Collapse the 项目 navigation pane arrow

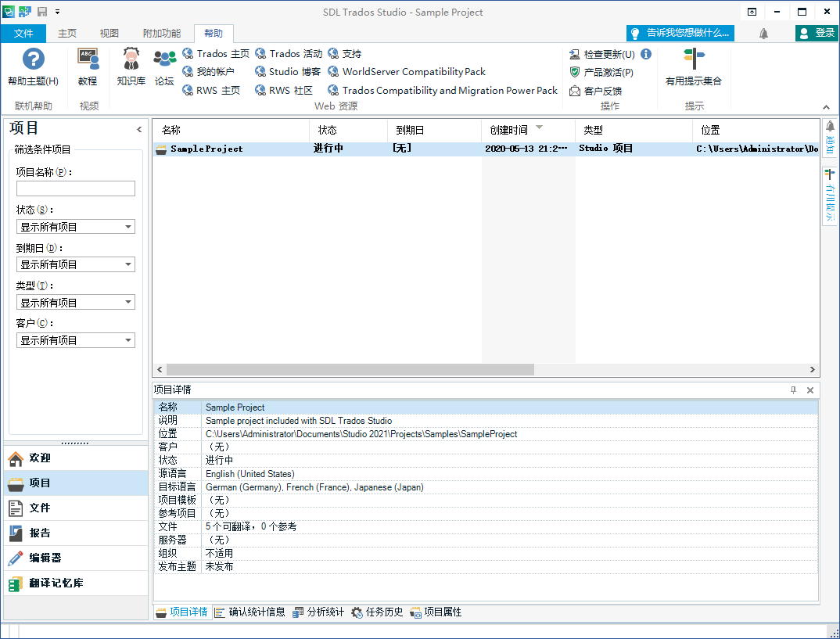click(139, 129)
